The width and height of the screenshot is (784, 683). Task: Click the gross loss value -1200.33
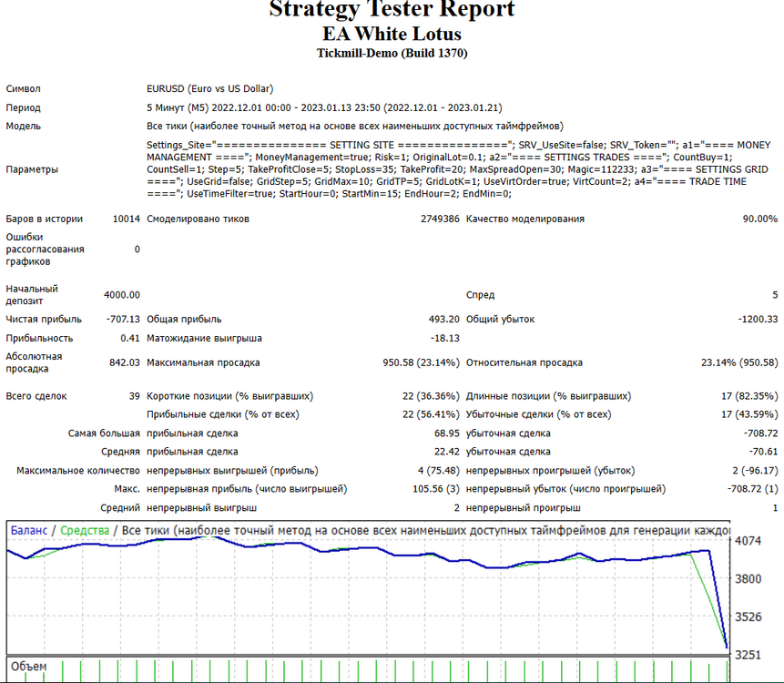(758, 319)
